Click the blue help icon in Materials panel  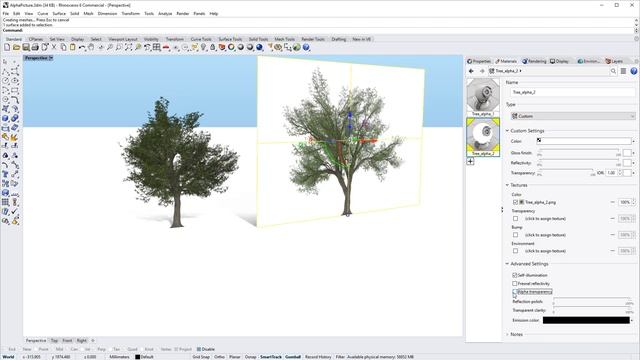633,71
